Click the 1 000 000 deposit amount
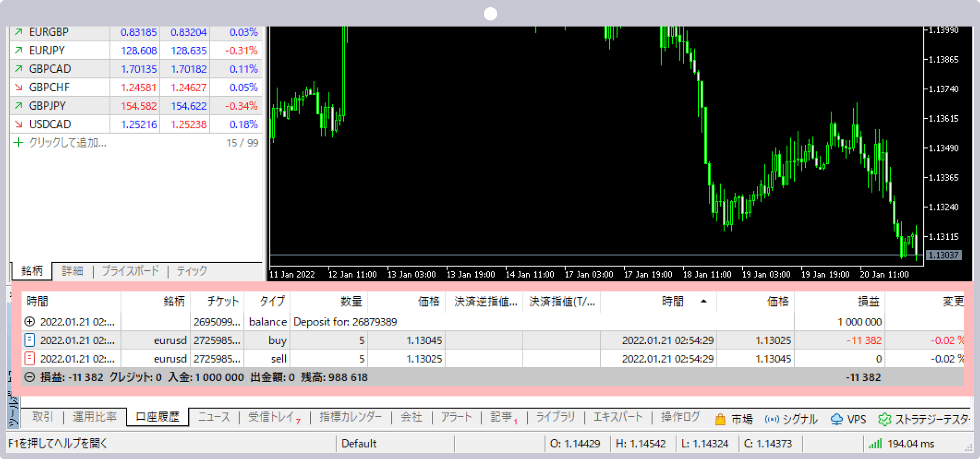 (860, 322)
